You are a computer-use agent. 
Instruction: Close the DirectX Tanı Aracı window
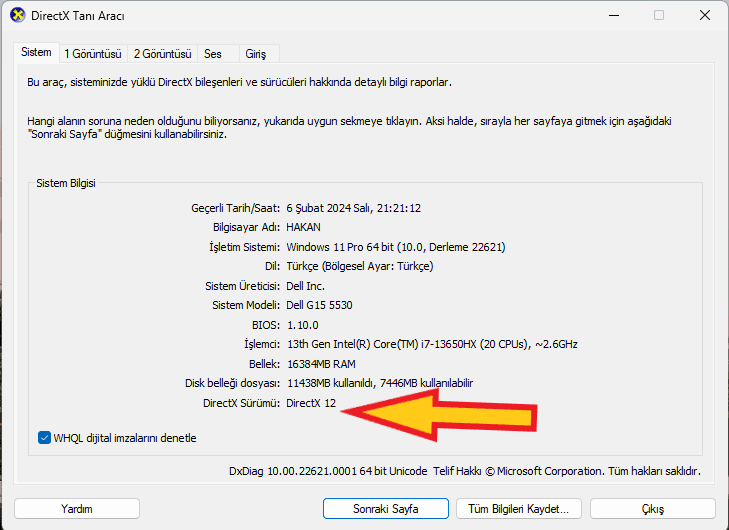(x=705, y=15)
